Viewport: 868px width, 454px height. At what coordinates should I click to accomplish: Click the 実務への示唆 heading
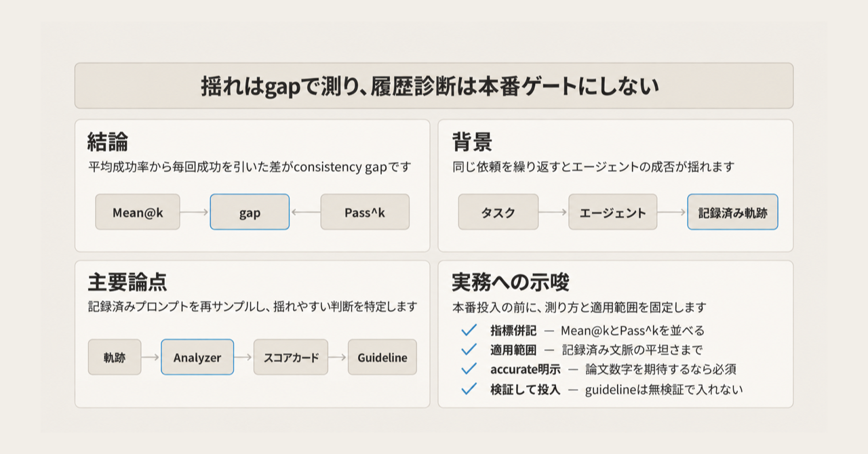[511, 283]
